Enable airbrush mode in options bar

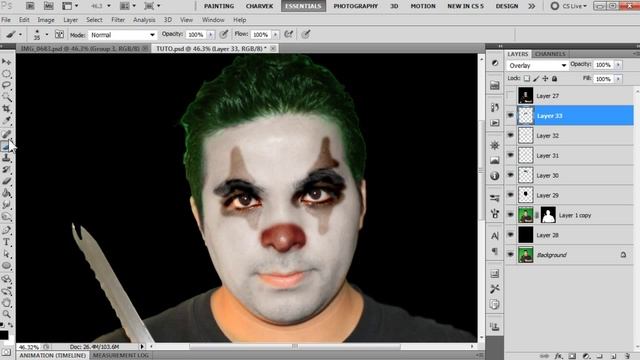(289, 35)
